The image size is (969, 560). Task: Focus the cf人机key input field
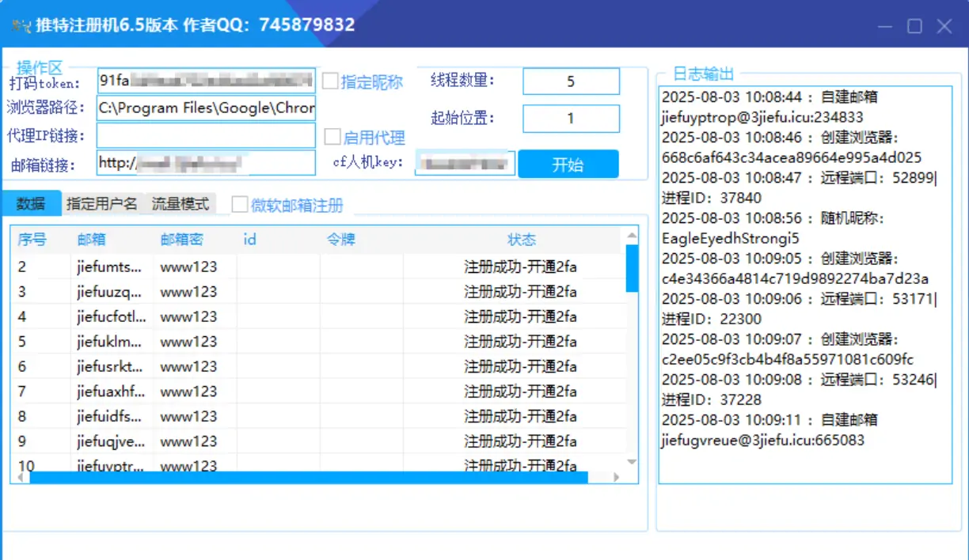point(465,163)
